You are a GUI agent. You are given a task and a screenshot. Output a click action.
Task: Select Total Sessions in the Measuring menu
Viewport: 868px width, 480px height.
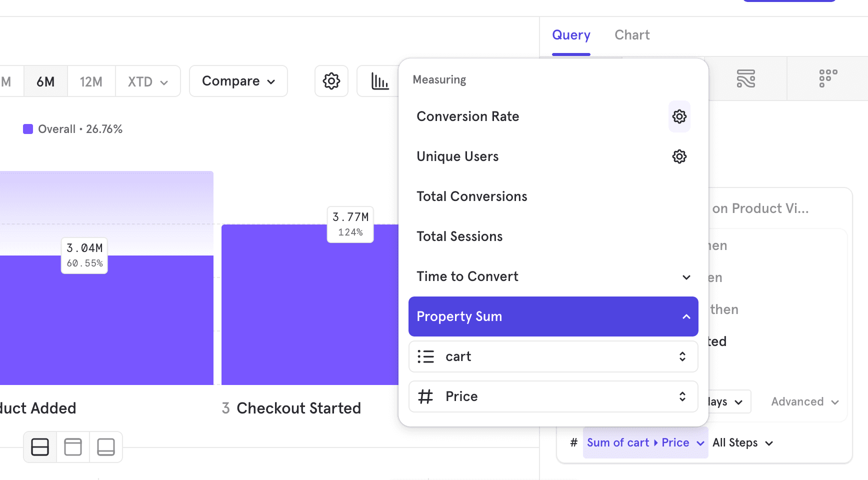[x=459, y=236]
